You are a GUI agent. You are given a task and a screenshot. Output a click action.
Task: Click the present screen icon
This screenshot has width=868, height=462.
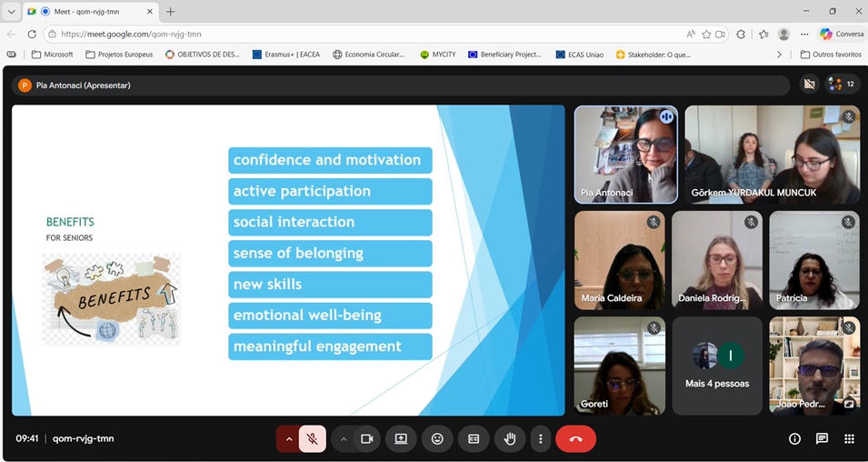pyautogui.click(x=401, y=438)
